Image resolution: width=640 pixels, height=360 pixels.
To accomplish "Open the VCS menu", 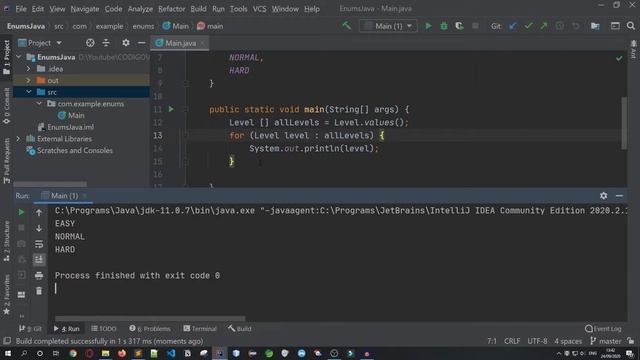I will [x=259, y=9].
